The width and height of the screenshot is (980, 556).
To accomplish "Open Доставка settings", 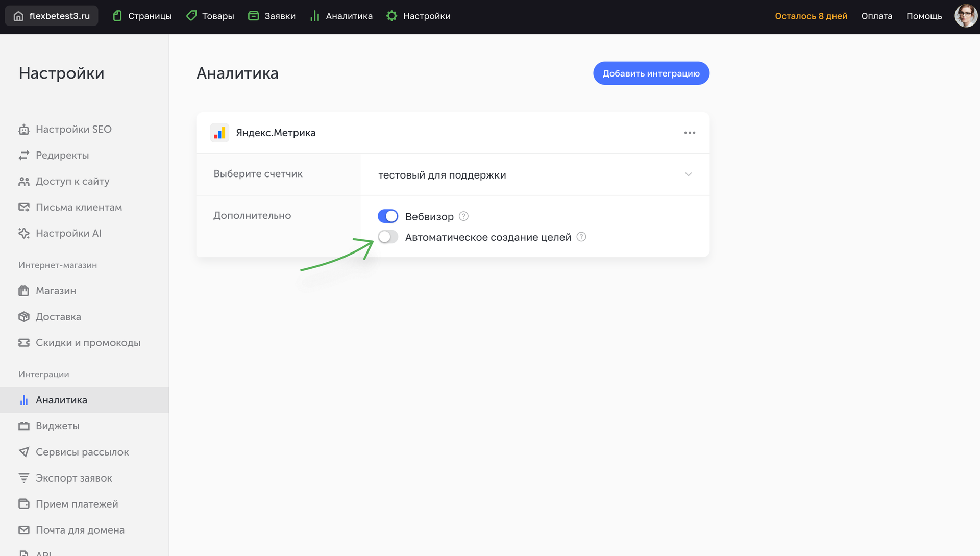I will 58,316.
